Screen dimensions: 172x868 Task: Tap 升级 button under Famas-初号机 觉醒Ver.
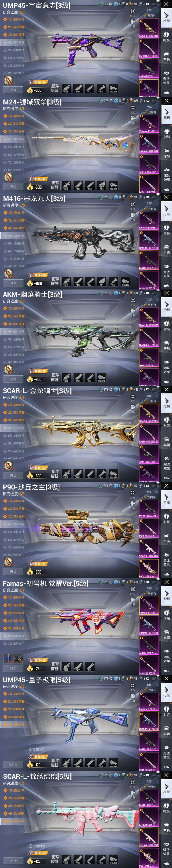click(13, 668)
